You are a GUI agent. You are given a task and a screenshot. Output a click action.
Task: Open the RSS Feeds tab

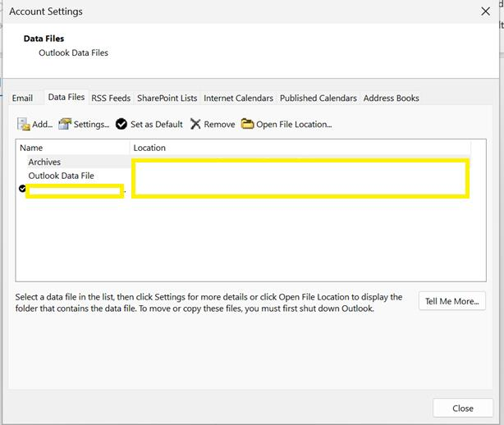tap(111, 98)
